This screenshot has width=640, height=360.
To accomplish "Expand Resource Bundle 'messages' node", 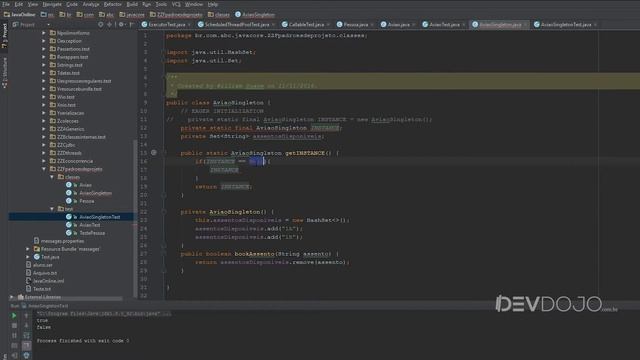I will point(28,249).
